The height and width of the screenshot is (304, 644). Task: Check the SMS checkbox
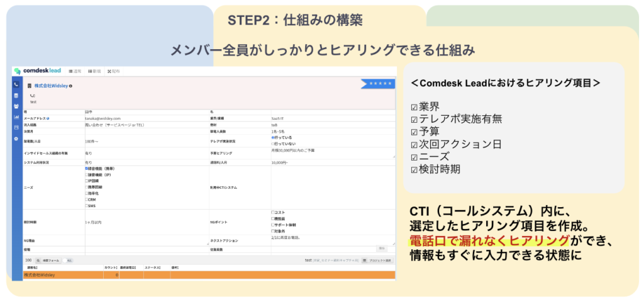pos(87,205)
